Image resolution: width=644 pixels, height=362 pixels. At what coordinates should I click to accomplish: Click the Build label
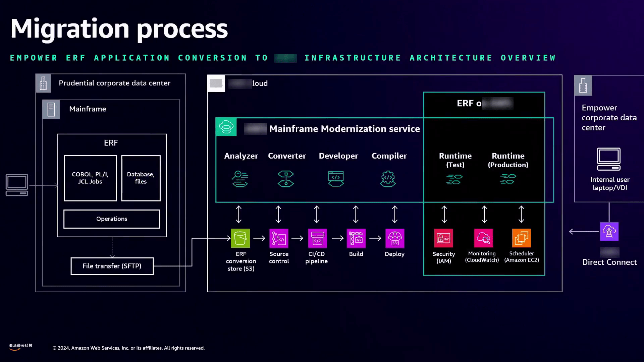356,254
